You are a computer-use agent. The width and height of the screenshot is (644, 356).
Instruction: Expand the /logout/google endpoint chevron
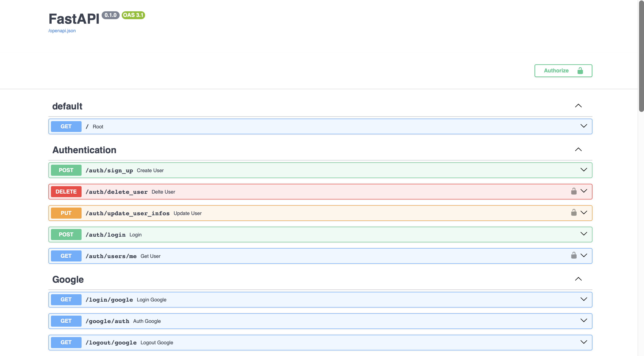click(584, 342)
